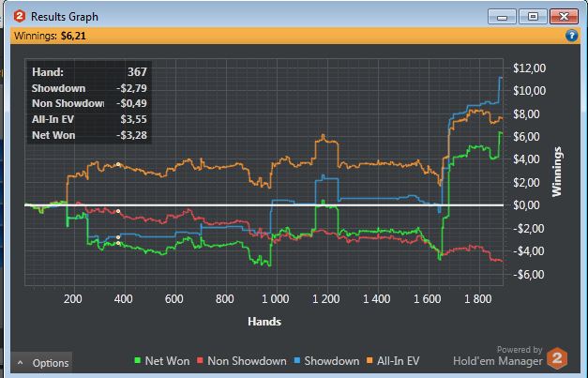The image size is (588, 378).
Task: Minimize the Results Graph window
Action: (x=502, y=17)
